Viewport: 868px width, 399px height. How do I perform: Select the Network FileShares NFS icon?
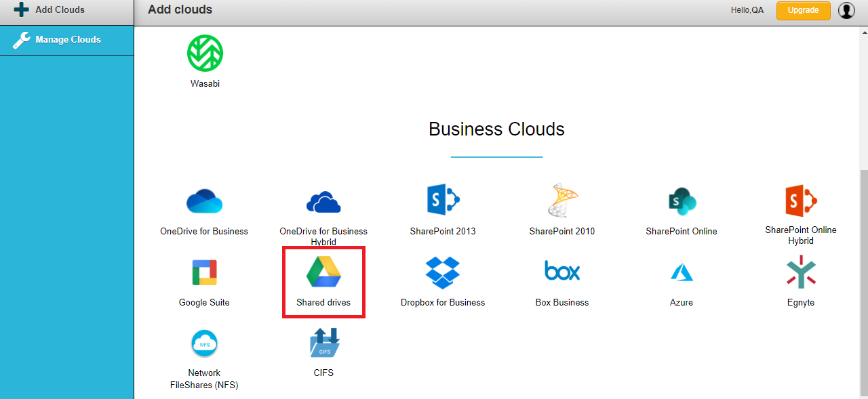(x=204, y=343)
